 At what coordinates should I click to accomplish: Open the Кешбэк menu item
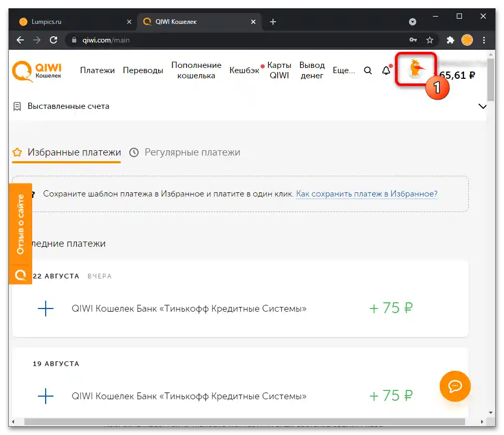click(x=244, y=71)
